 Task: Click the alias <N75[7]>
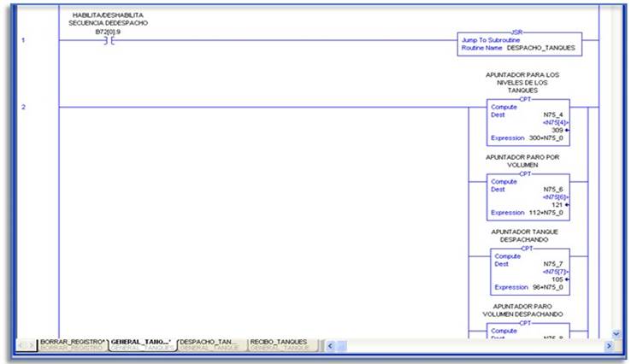(x=556, y=272)
